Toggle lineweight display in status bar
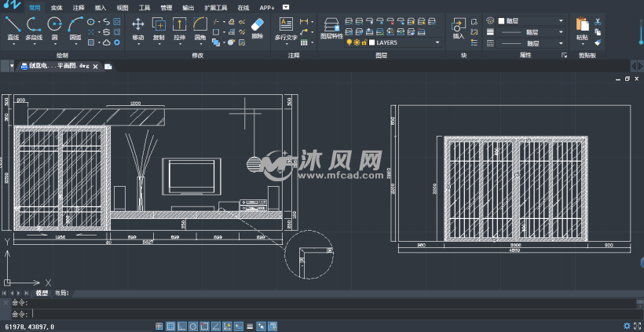644x332 pixels. [x=250, y=326]
